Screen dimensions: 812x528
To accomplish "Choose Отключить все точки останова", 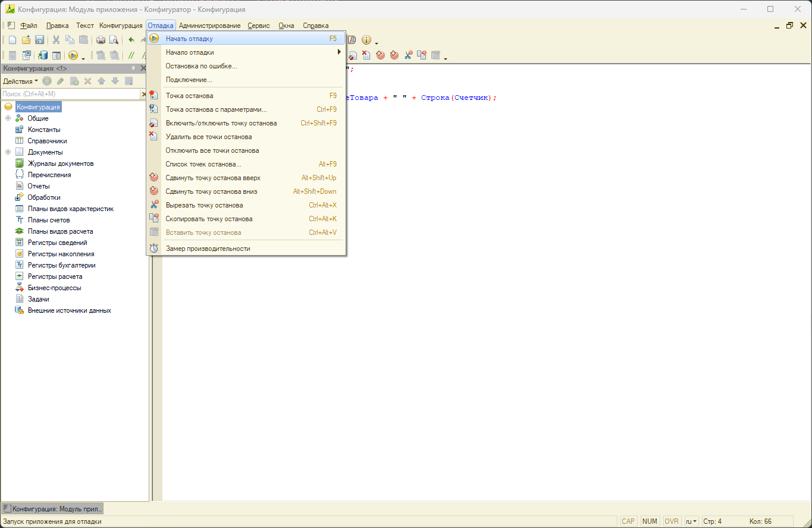I will pyautogui.click(x=246, y=150).
